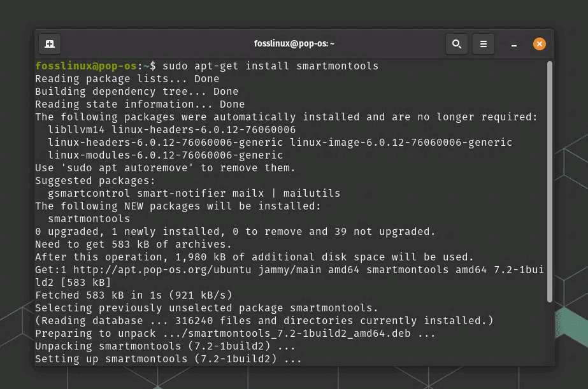
Task: Click the line 'The following NEW packages will be installed:'
Action: tap(178, 206)
